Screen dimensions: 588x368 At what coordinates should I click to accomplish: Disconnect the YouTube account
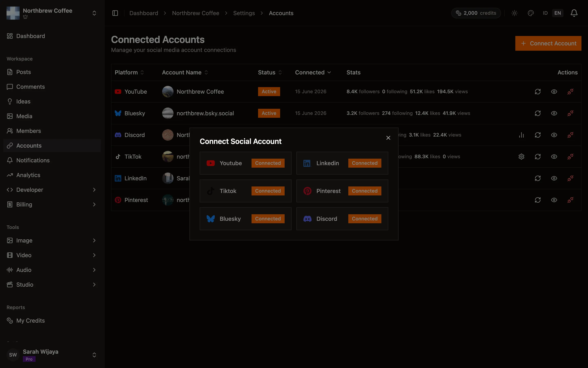tap(570, 92)
